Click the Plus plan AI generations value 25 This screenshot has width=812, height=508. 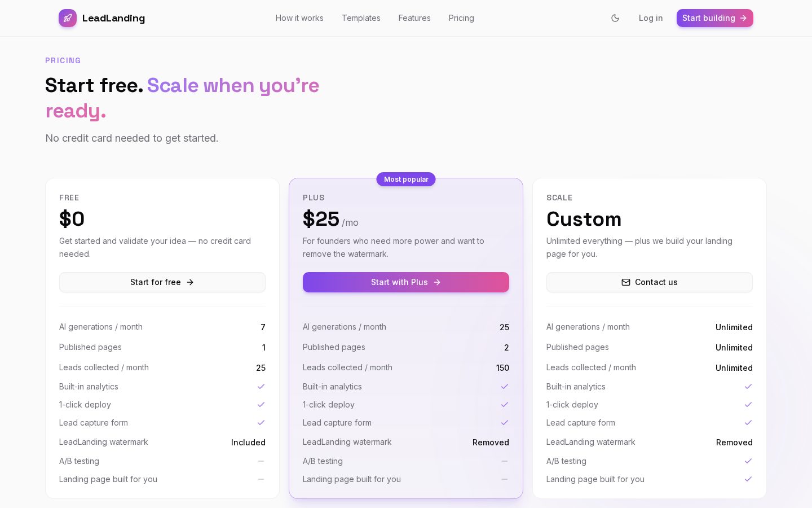coord(504,327)
